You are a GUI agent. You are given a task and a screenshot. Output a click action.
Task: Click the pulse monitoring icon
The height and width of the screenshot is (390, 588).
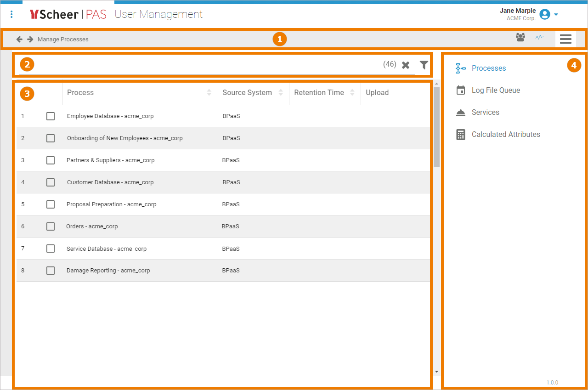coord(539,38)
